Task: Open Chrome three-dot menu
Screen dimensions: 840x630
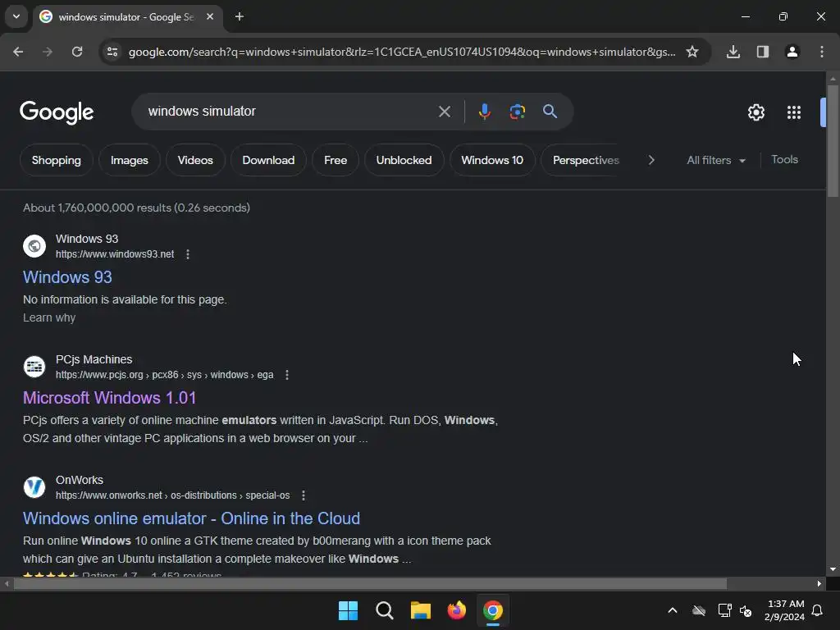Action: click(x=822, y=52)
